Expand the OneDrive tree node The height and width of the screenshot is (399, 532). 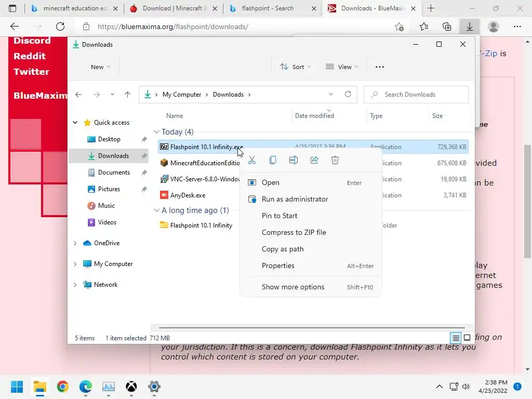click(x=75, y=243)
